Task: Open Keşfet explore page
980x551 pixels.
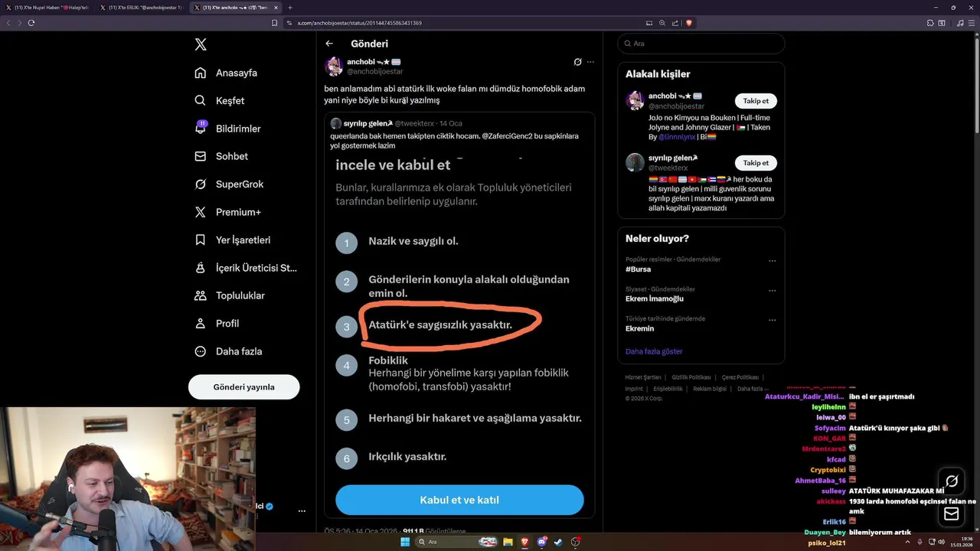Action: click(x=220, y=100)
